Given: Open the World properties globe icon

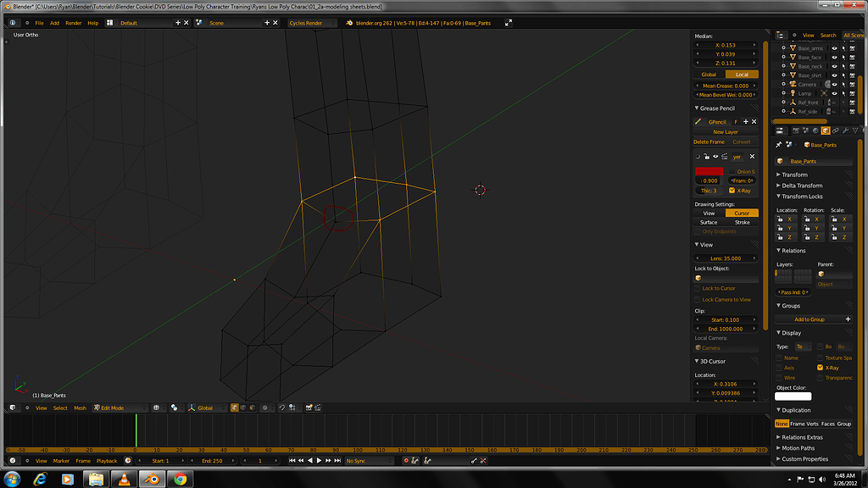Looking at the screenshot, I should (x=815, y=130).
